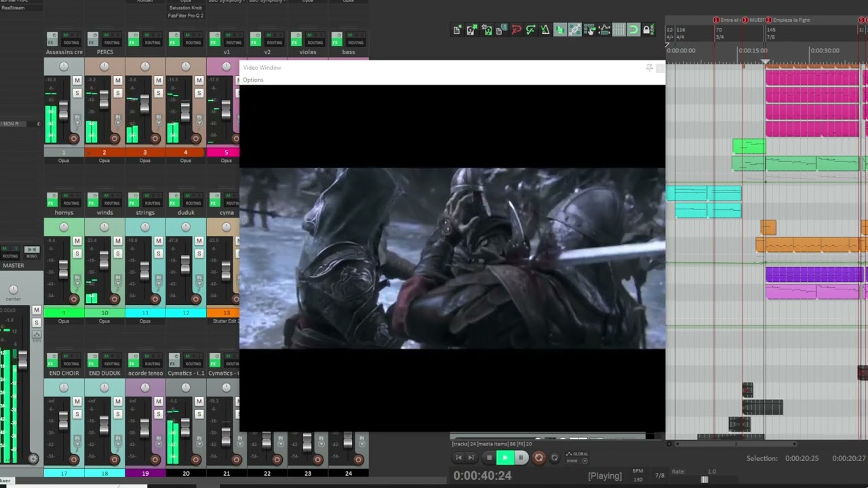Click the Open project toolbar icon
The width and height of the screenshot is (868, 488).
(471, 30)
